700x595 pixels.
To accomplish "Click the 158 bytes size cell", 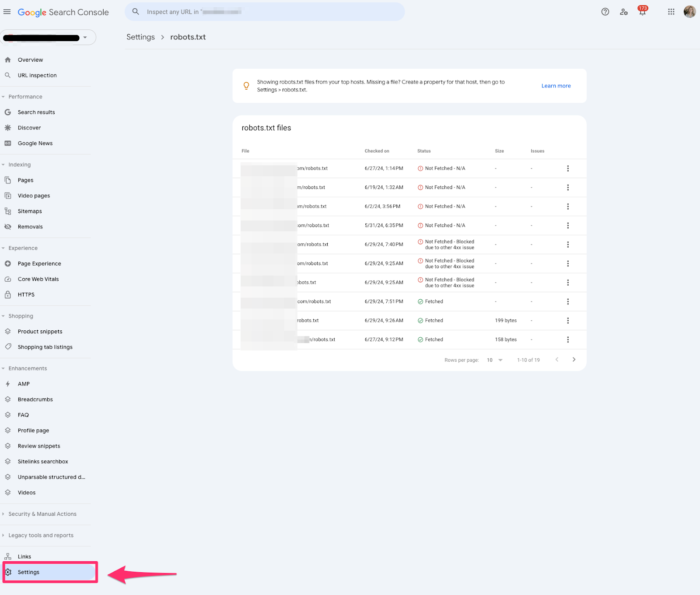I will [506, 339].
